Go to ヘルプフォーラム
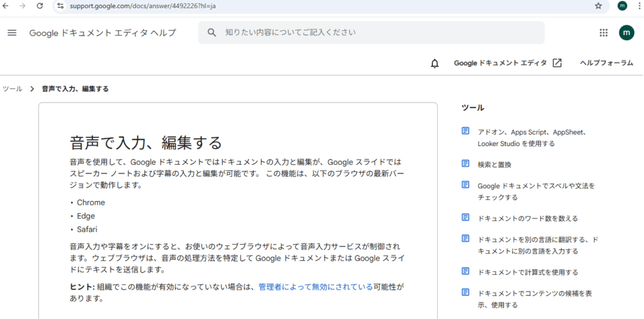The height and width of the screenshot is (319, 644). (606, 63)
